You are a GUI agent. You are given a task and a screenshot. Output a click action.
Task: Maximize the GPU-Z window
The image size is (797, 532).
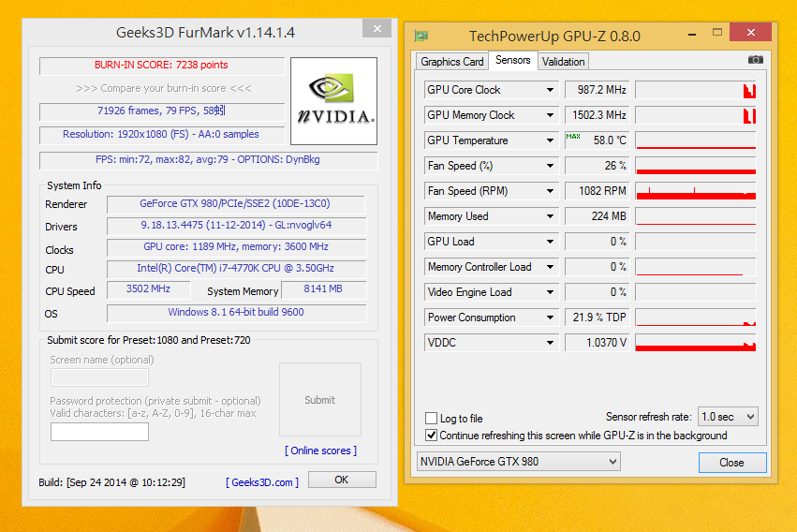click(x=717, y=33)
